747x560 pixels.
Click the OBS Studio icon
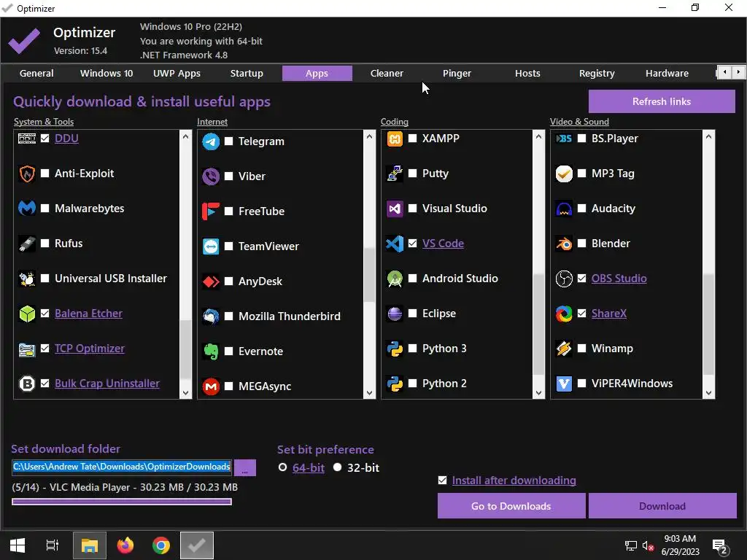coord(564,279)
